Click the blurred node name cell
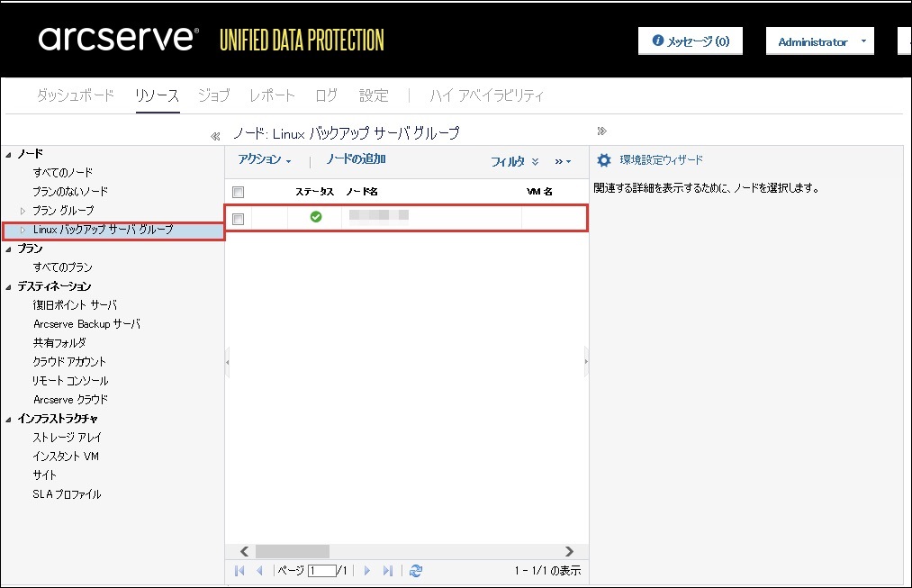 tap(379, 216)
